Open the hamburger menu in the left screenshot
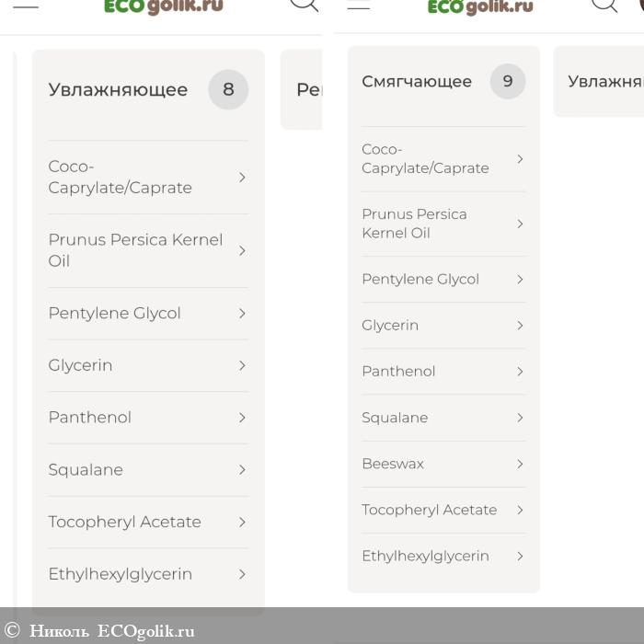This screenshot has width=644, height=644. pos(26,5)
